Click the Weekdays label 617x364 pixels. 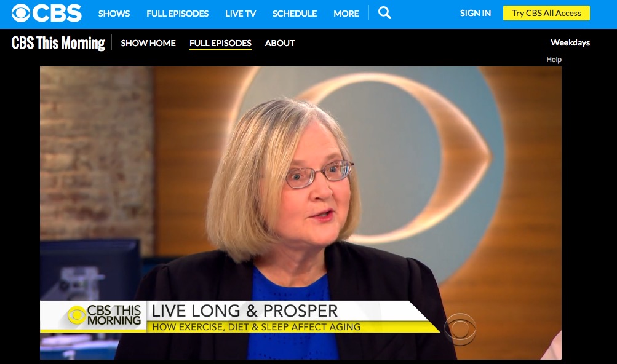coord(570,42)
